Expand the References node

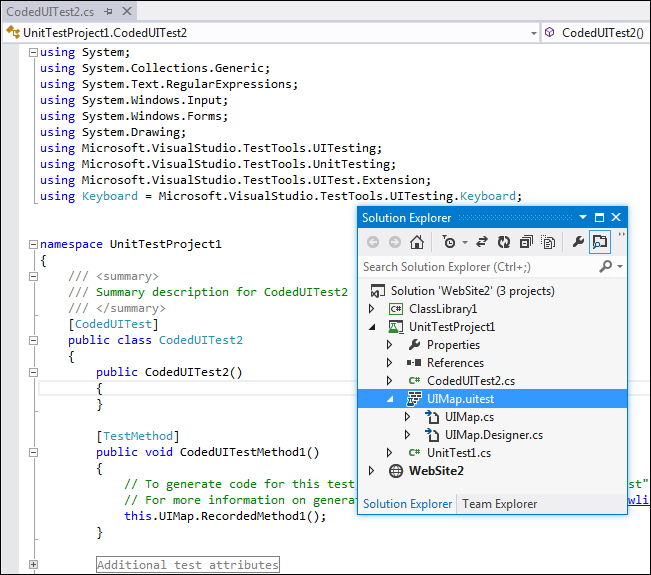(x=389, y=362)
